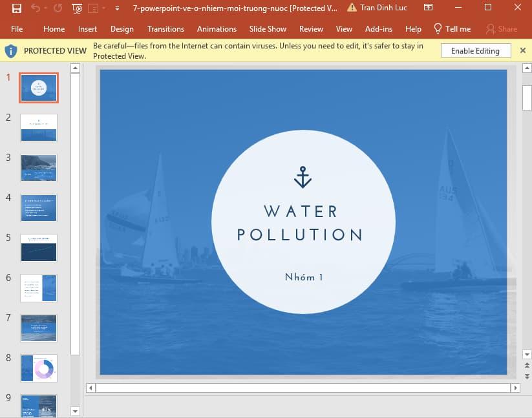Dismiss the Protected View banner
The width and height of the screenshot is (532, 418).
coord(523,50)
